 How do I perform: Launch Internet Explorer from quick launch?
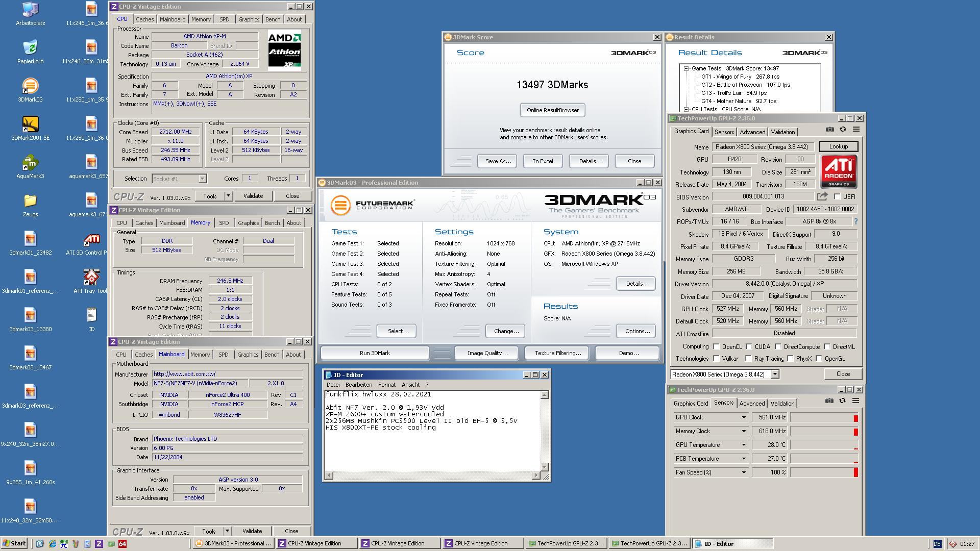pos(52,544)
